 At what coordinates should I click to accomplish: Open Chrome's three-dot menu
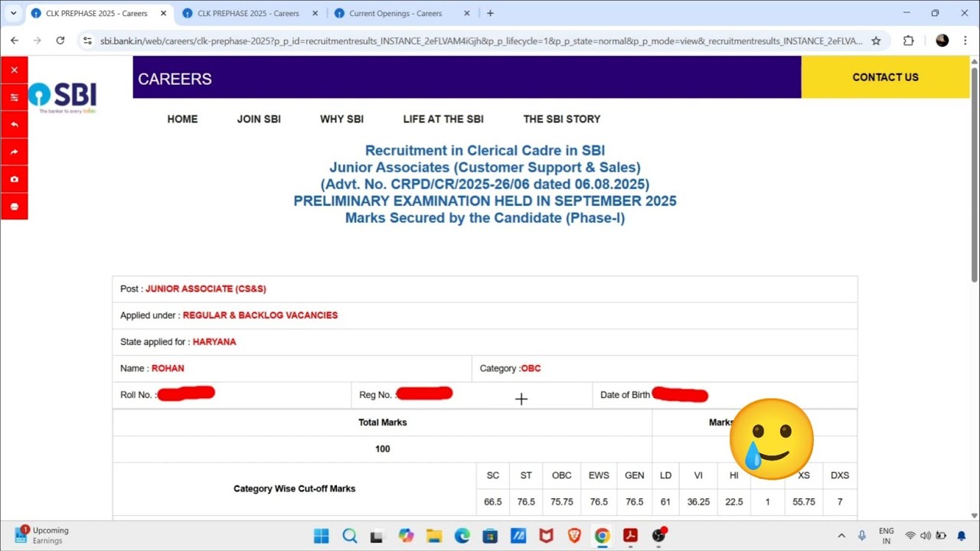(x=965, y=41)
